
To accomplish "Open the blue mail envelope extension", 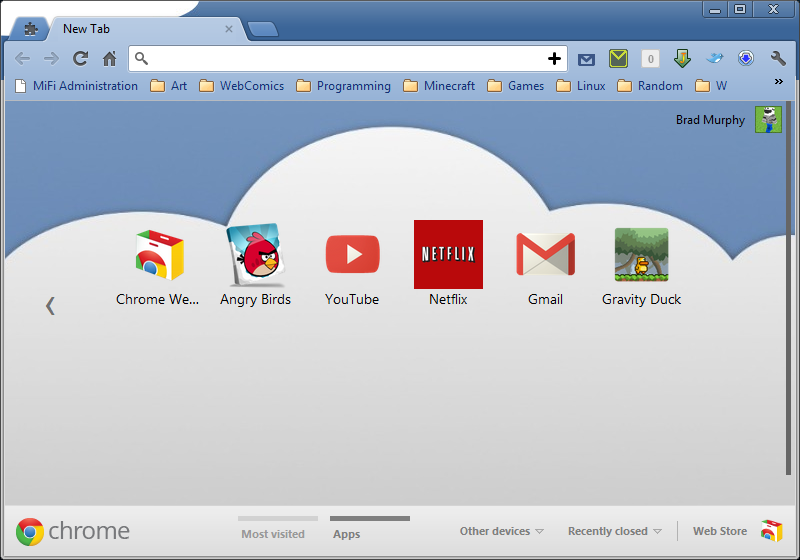I will pos(586,60).
